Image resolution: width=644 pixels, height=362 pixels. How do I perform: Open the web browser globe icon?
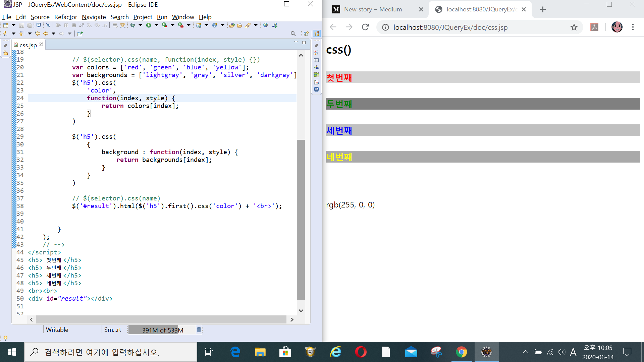click(x=265, y=25)
